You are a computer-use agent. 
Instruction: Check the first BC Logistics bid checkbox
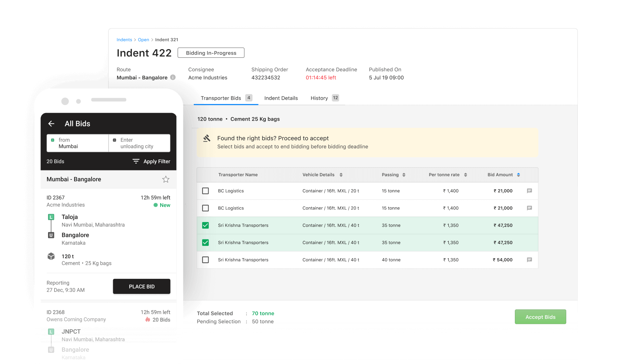(205, 191)
